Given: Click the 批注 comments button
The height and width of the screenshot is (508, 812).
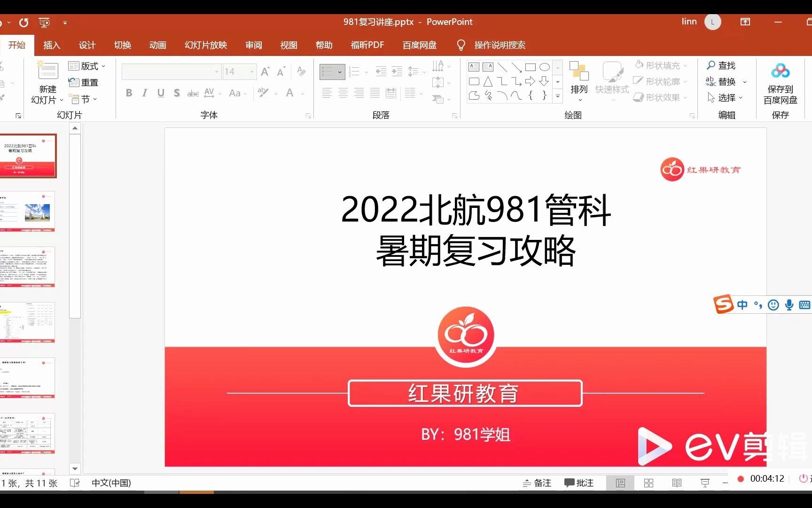Looking at the screenshot, I should 579,483.
